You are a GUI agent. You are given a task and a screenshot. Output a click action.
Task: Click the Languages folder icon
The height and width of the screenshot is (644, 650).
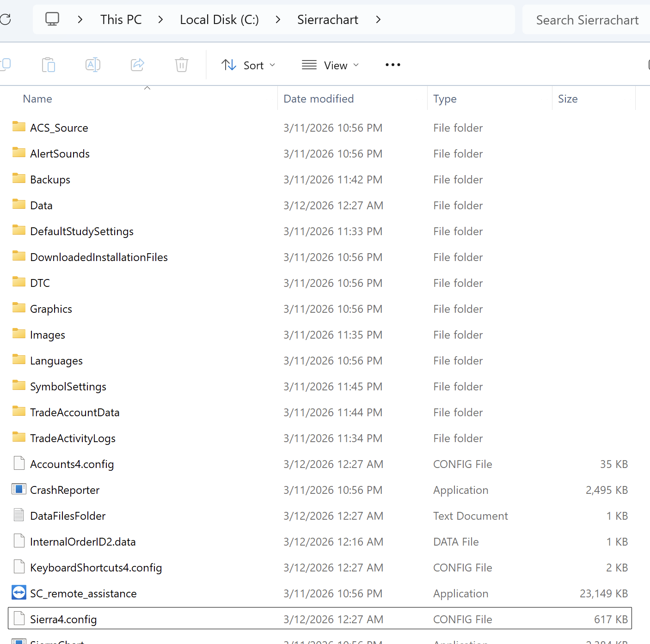(x=19, y=359)
